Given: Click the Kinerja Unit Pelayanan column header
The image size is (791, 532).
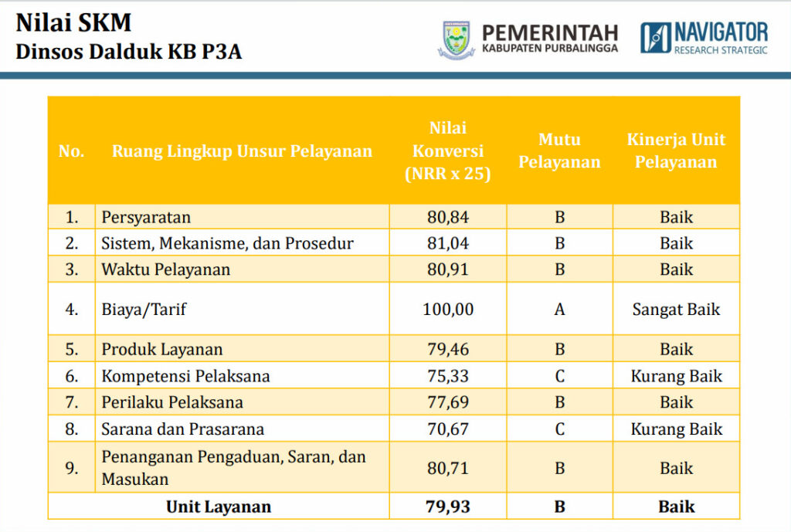Looking at the screenshot, I should (676, 151).
